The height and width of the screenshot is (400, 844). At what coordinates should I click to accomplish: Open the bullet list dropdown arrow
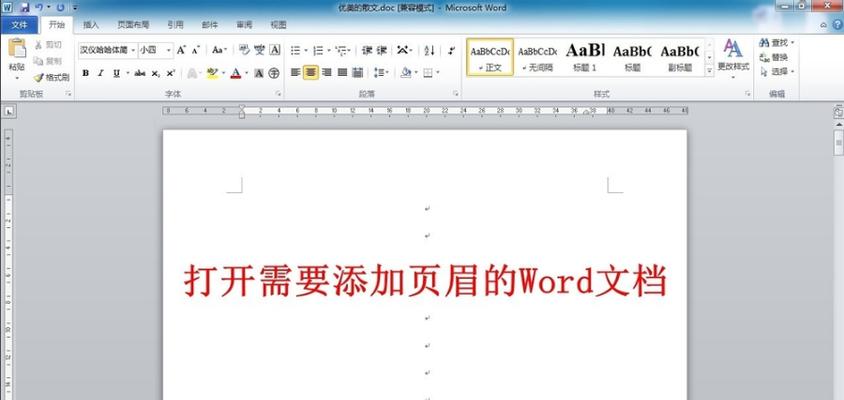point(306,51)
